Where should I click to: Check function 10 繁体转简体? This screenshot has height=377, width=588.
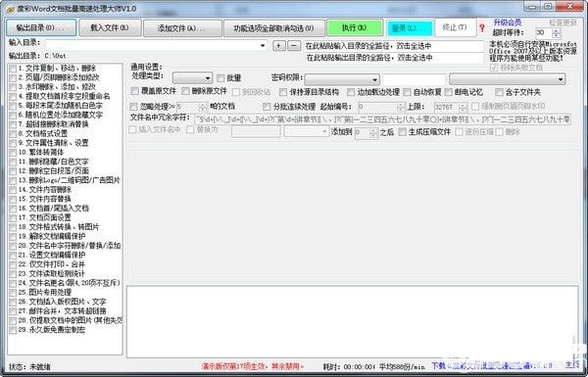(x=13, y=153)
